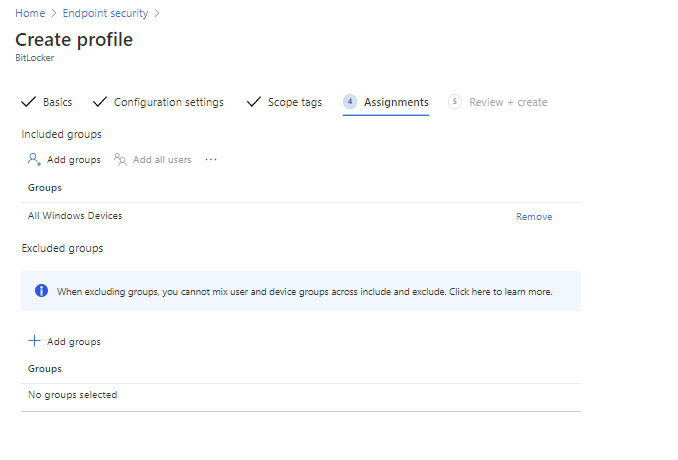This screenshot has width=678, height=460.
Task: Open the Scope tags tab
Action: [294, 102]
